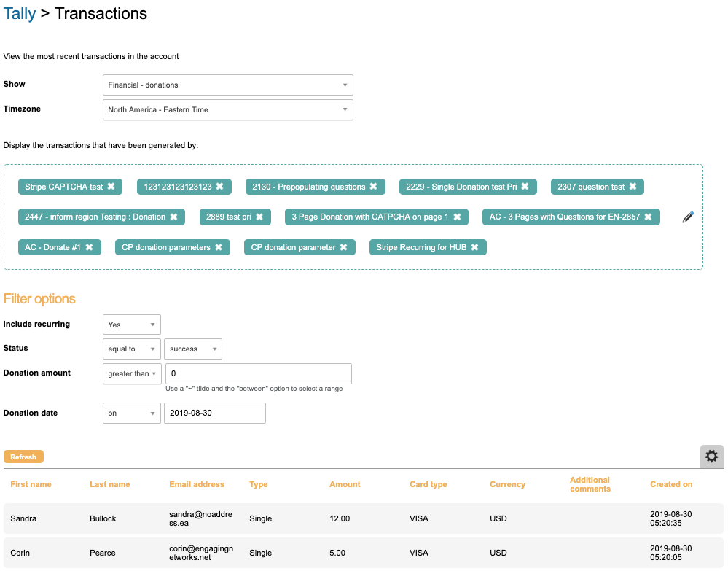
Task: Remove the 123123123123123 page tag
Action: (x=219, y=187)
